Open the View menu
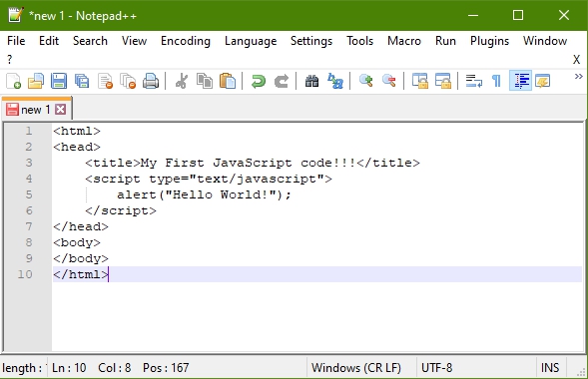Screen dimensions: 588x379 (134, 41)
